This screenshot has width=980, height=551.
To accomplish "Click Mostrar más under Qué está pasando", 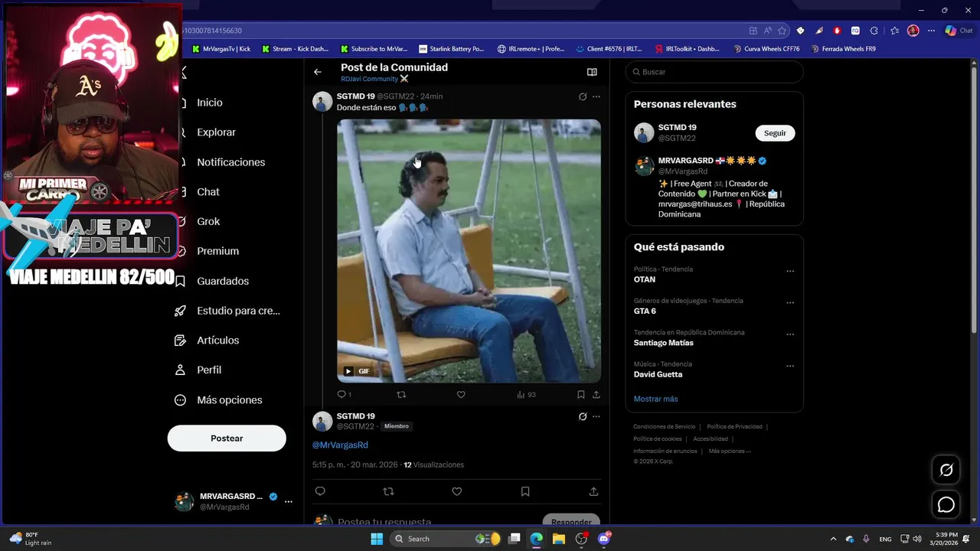I will [x=655, y=399].
